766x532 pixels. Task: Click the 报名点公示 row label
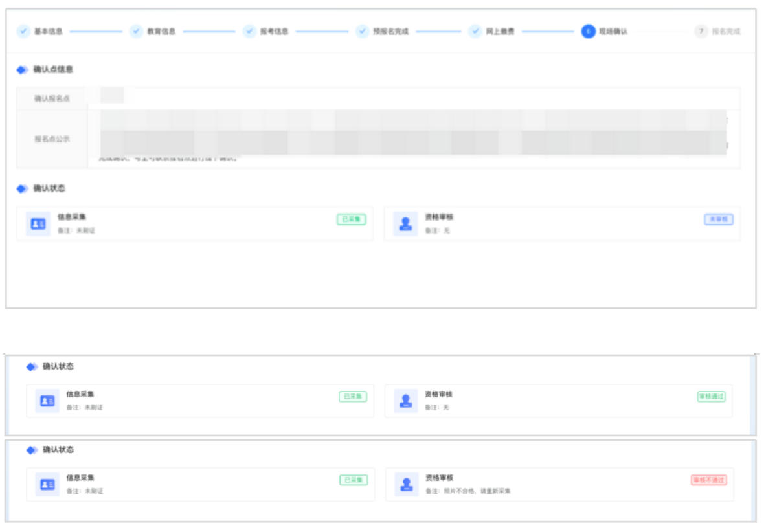coord(52,139)
